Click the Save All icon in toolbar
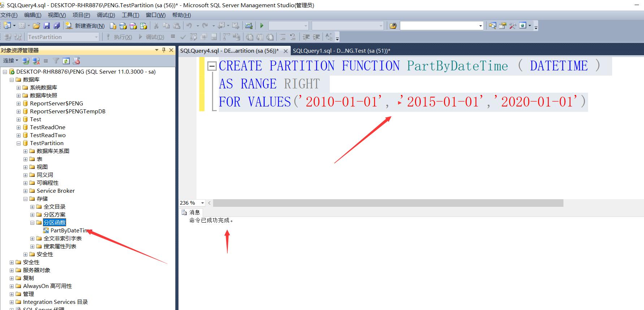Viewport: 644px width, 310px height. coord(57,26)
